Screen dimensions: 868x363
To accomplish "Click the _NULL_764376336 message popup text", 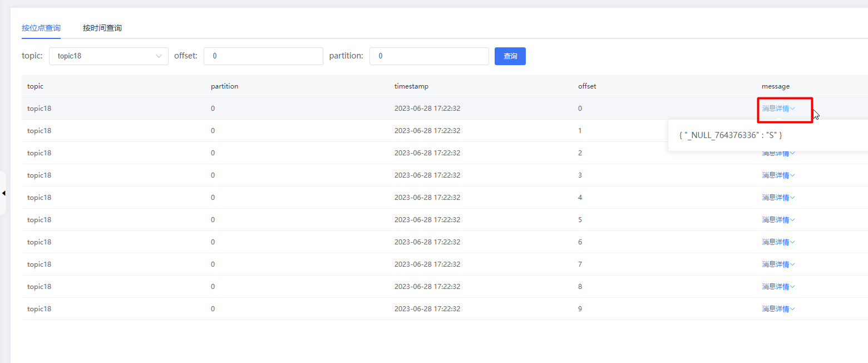I will point(731,135).
